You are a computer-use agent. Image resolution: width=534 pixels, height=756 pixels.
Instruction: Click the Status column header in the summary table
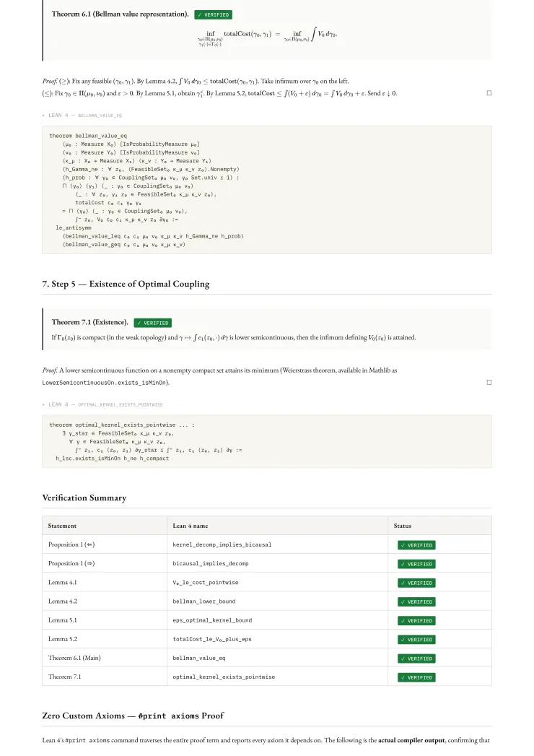(403, 526)
